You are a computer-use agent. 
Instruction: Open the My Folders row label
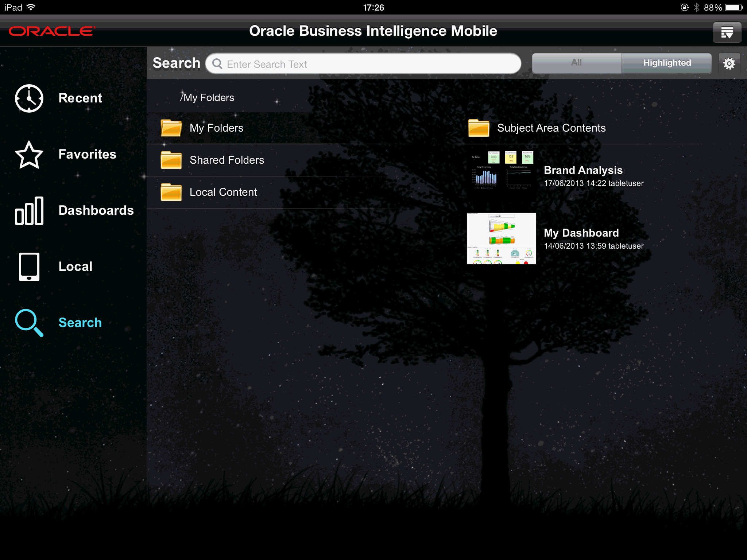[217, 128]
